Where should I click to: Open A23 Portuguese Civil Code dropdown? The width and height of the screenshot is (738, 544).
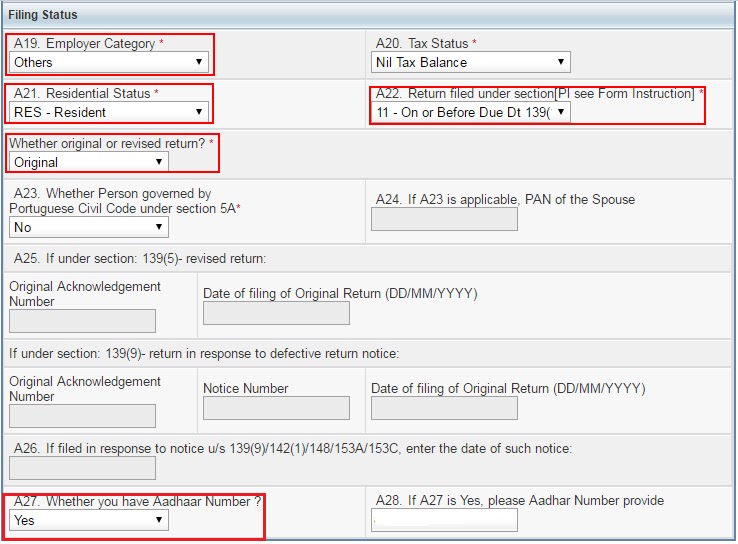click(89, 227)
